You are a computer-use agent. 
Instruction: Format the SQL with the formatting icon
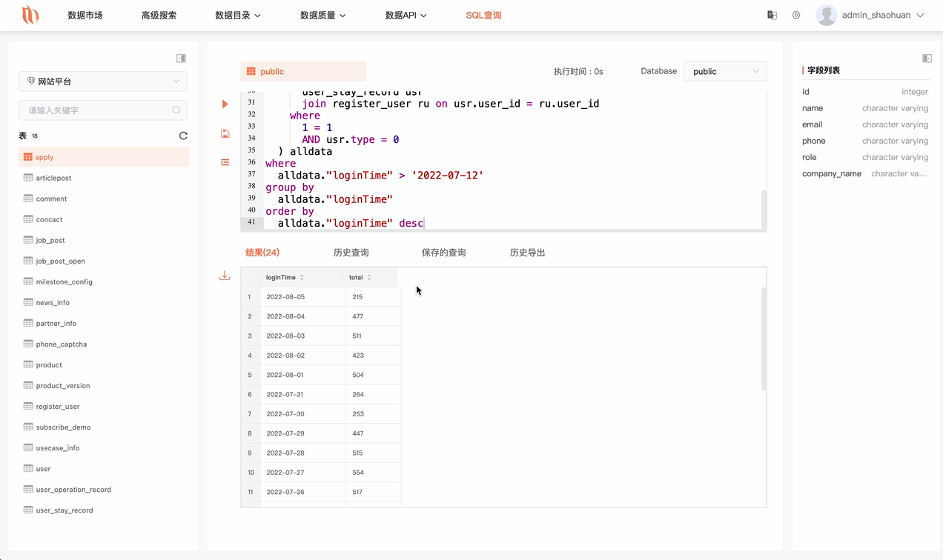click(225, 162)
